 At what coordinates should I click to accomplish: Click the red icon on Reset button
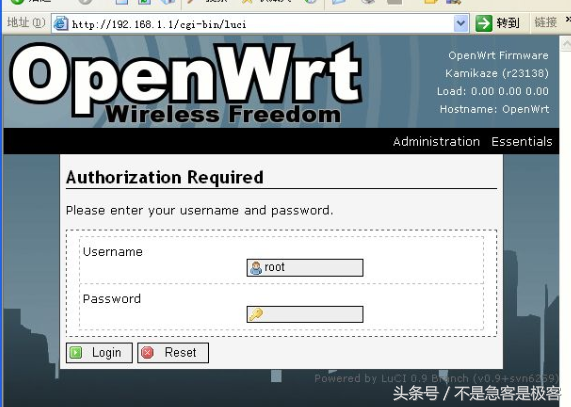(x=147, y=352)
